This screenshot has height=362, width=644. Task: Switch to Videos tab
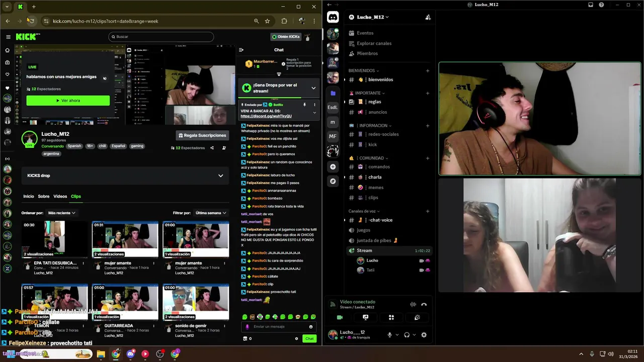[x=60, y=197]
